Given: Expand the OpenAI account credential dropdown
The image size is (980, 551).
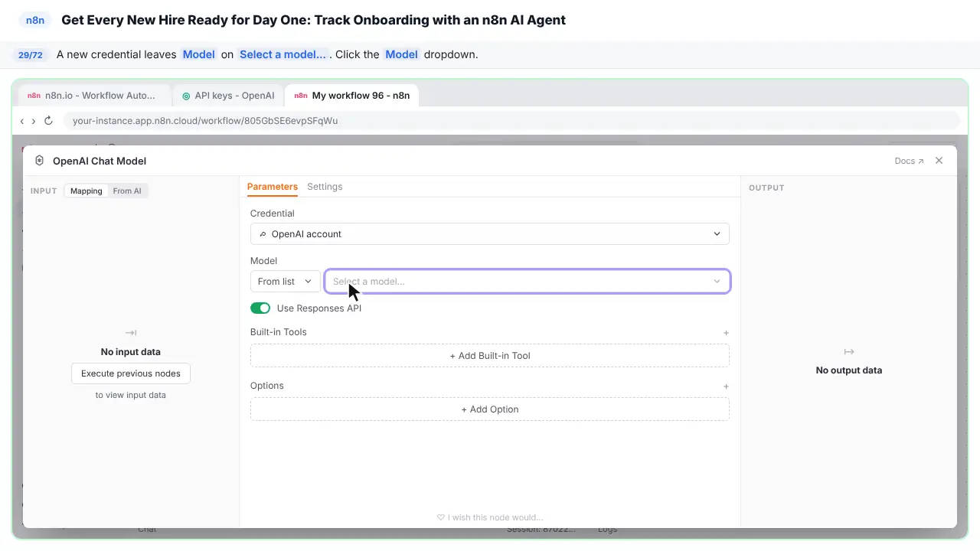Looking at the screenshot, I should pyautogui.click(x=490, y=234).
